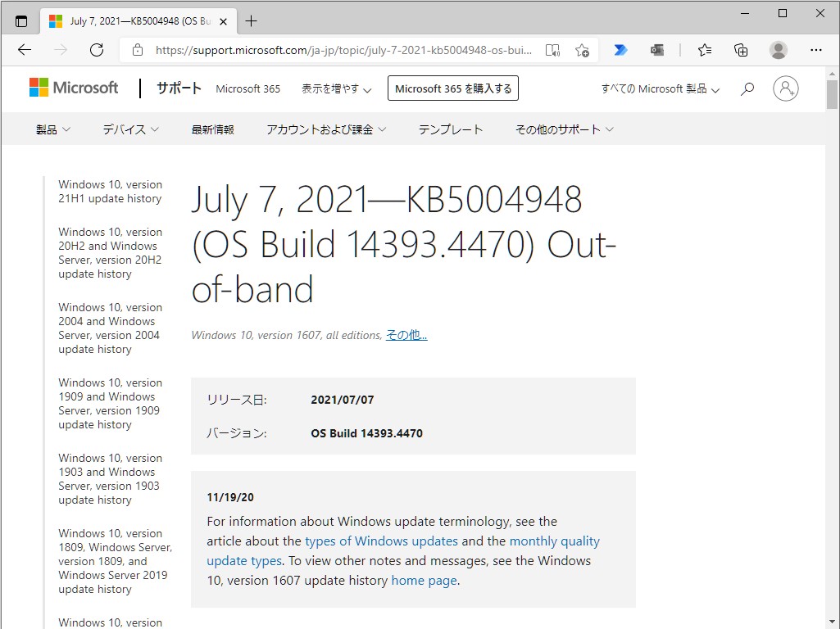Click the scrollbar up arrow
Screen dimensions: 840x629
[x=832, y=74]
